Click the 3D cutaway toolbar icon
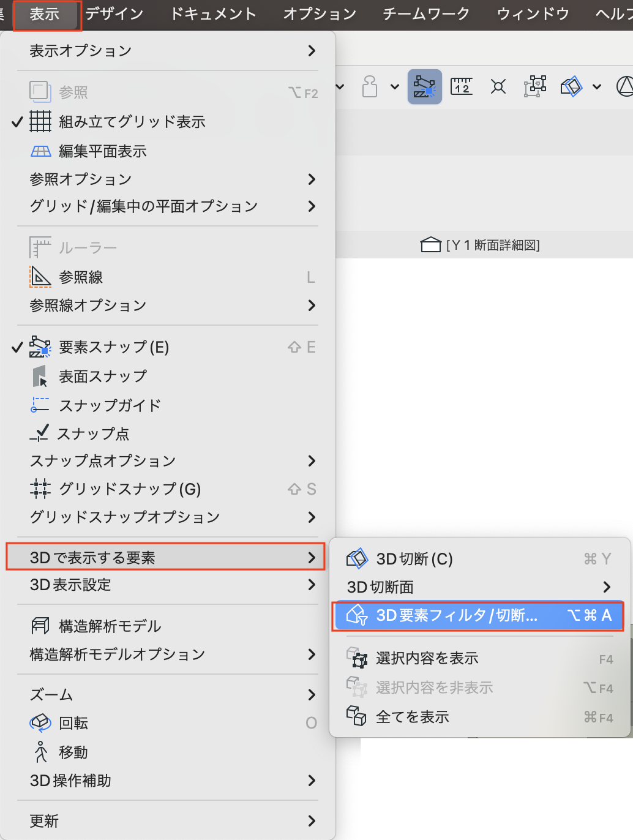The width and height of the screenshot is (633, 840). coord(571,86)
